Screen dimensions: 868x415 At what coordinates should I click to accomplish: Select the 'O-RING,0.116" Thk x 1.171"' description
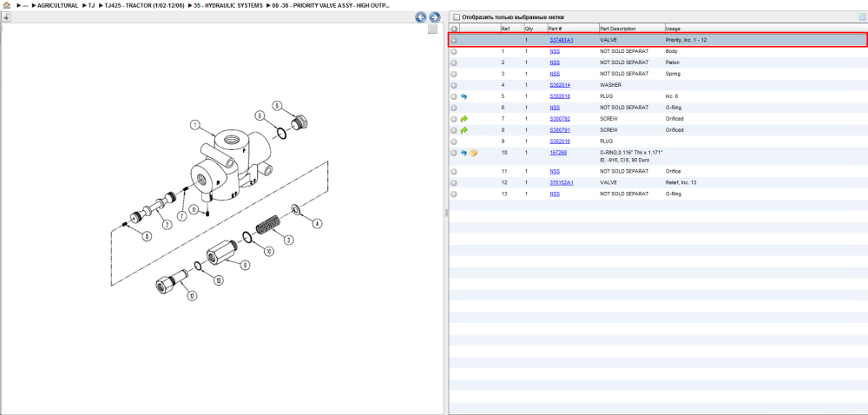631,153
